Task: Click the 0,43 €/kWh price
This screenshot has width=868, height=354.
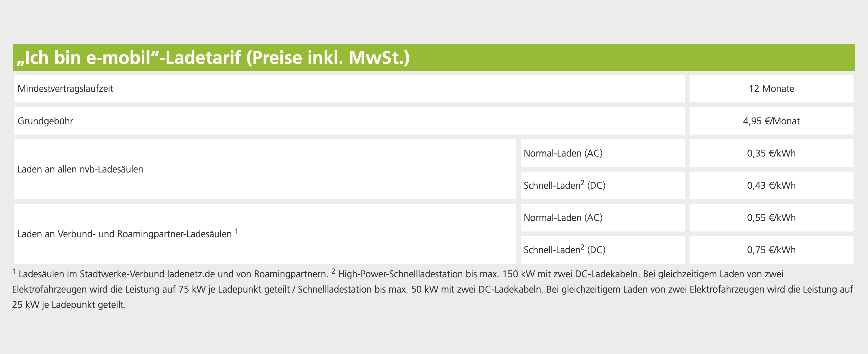Action: tap(771, 185)
